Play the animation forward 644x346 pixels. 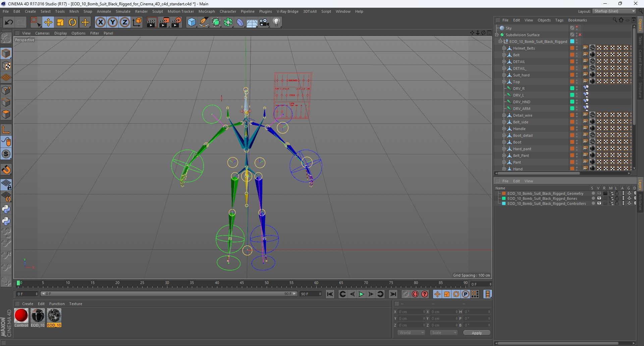pos(361,294)
